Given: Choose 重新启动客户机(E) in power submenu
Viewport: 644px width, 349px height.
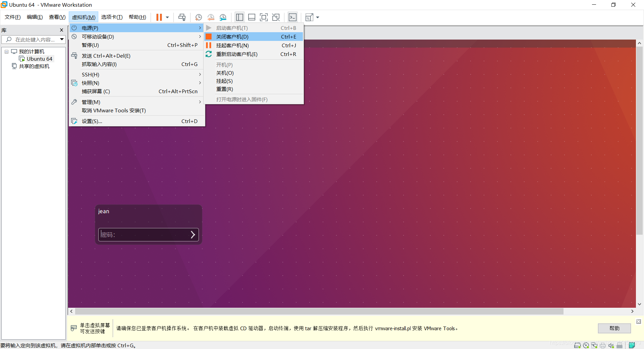Looking at the screenshot, I should tap(254, 54).
